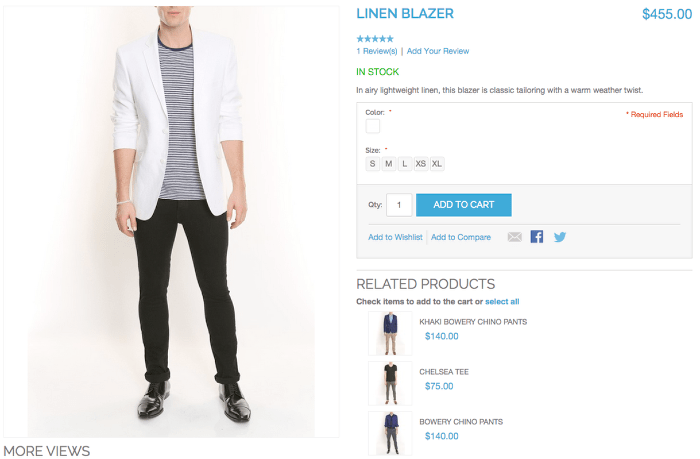This screenshot has width=700, height=459.
Task: Select all related products
Action: [x=502, y=301]
